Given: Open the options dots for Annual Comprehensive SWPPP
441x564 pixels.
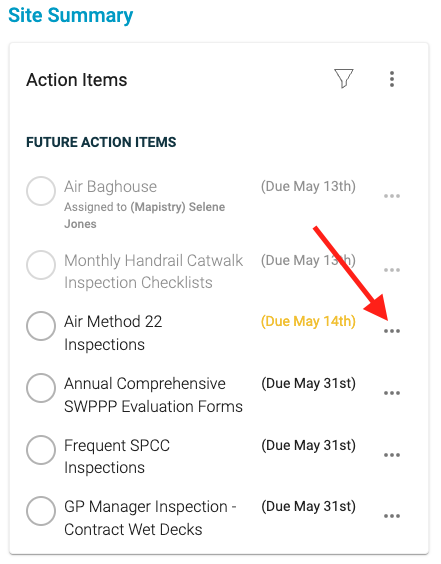Looking at the screenshot, I should tap(392, 393).
